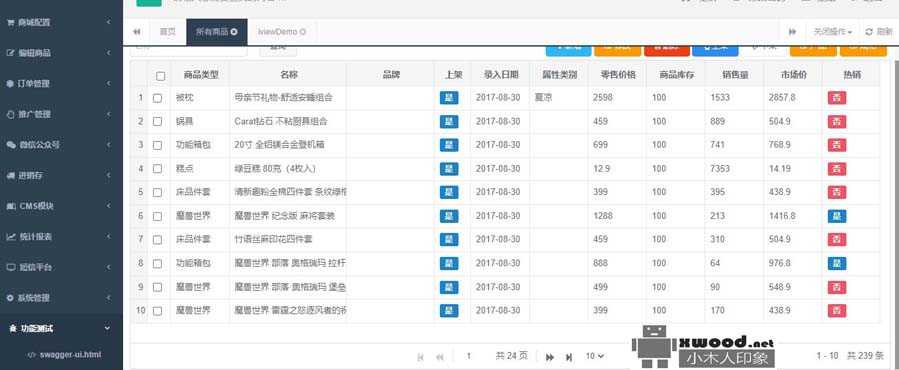Screen dimensions: 899x370
Task: Sort by the 零售价格 column header
Action: coord(617,75)
